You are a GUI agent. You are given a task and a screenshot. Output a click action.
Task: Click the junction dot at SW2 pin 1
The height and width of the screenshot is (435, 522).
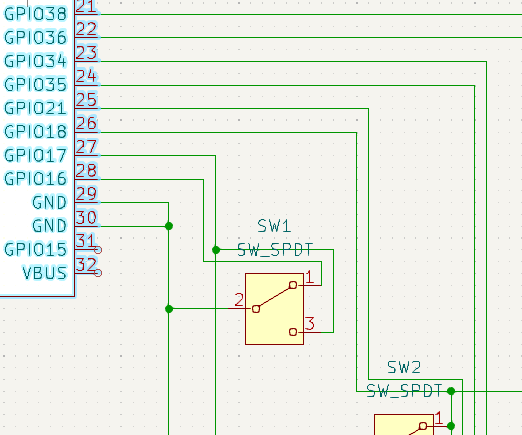point(451,426)
